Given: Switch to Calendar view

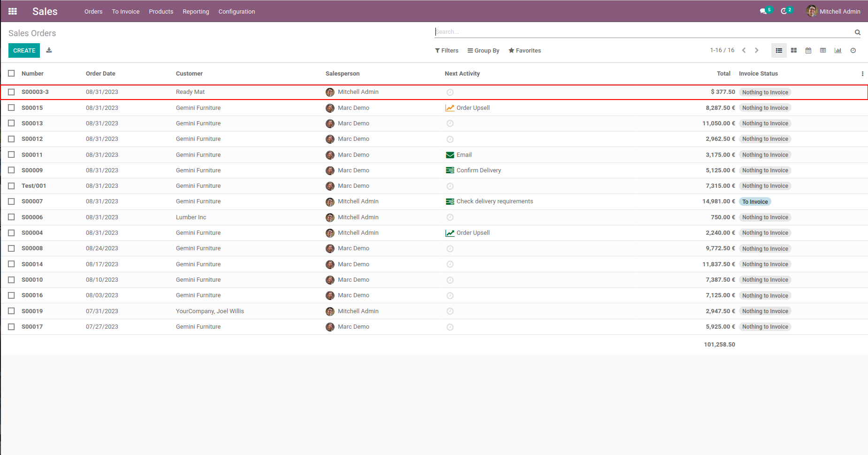Looking at the screenshot, I should [808, 50].
